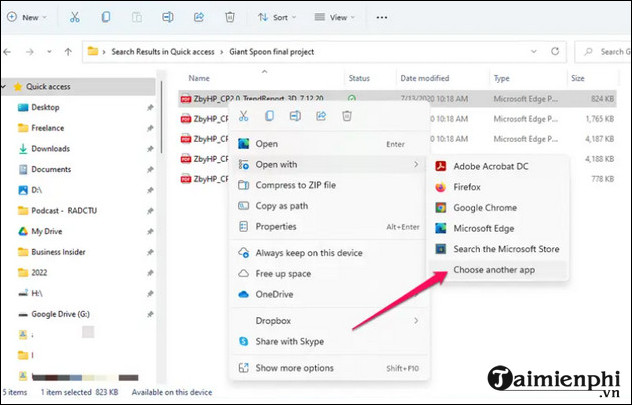This screenshot has height=405, width=632.
Task: Select Copy as path
Action: tap(329, 206)
